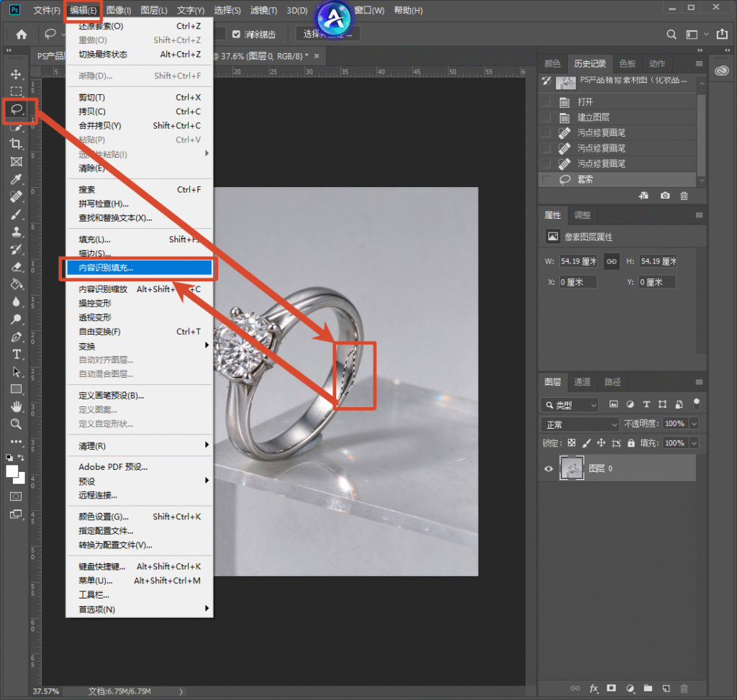Click 填充(L)... in Edit menu
Image resolution: width=737 pixels, height=700 pixels.
139,240
